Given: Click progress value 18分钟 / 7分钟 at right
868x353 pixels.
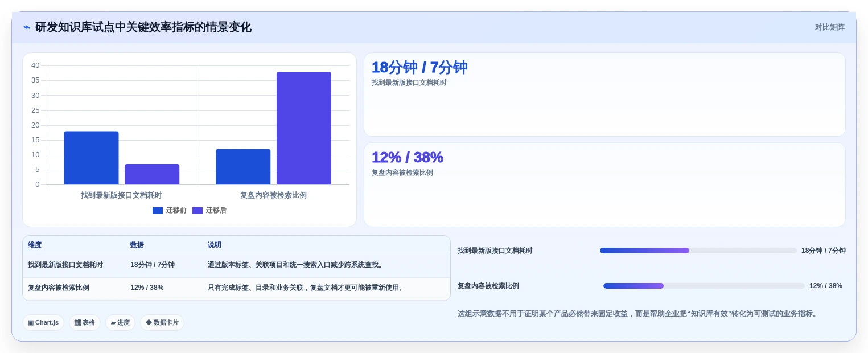Looking at the screenshot, I should tap(824, 251).
